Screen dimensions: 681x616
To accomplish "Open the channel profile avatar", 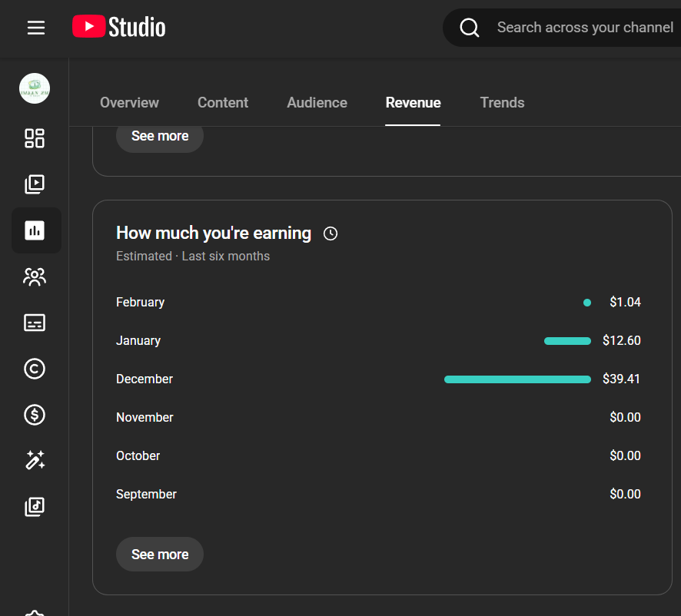I will pos(35,89).
